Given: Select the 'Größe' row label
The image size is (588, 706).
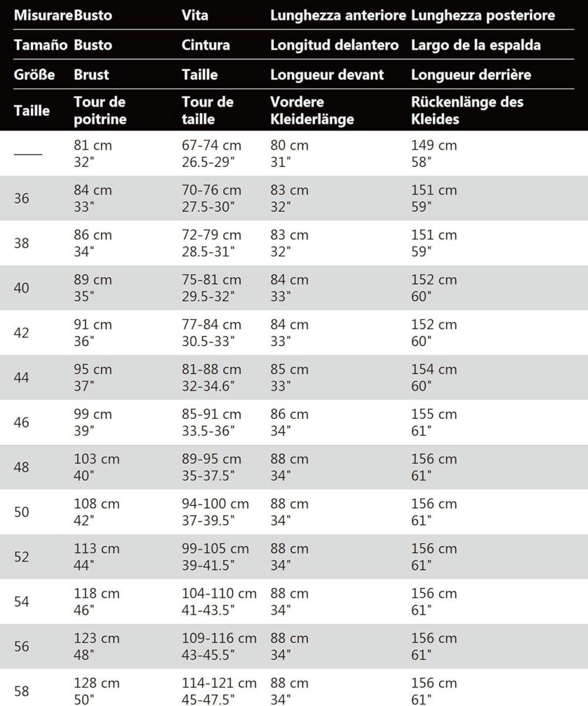Looking at the screenshot, I should tap(34, 75).
